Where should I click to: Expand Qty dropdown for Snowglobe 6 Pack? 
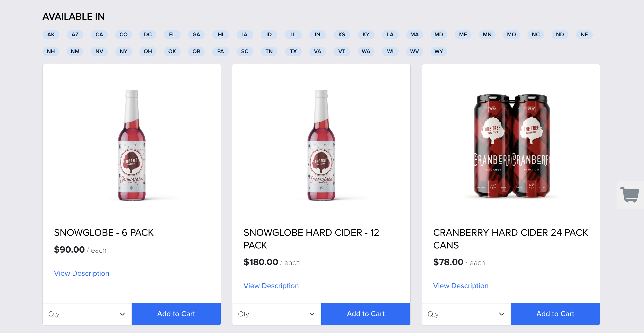pos(87,314)
